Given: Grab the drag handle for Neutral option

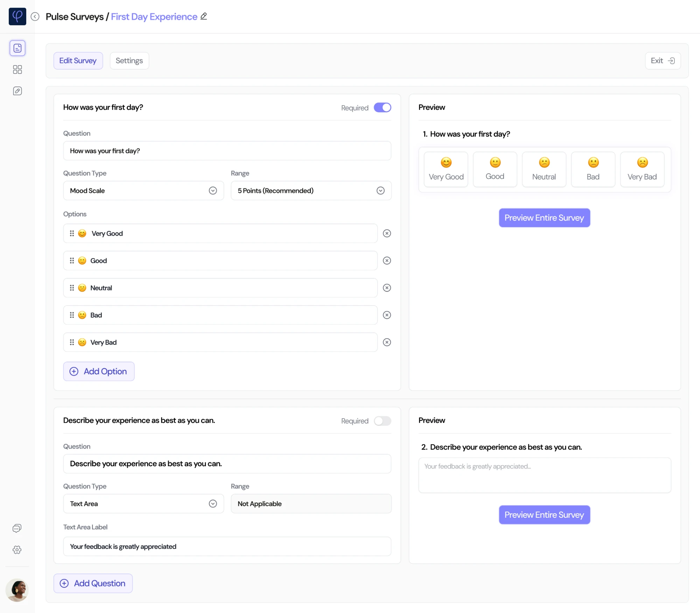Looking at the screenshot, I should pyautogui.click(x=72, y=288).
